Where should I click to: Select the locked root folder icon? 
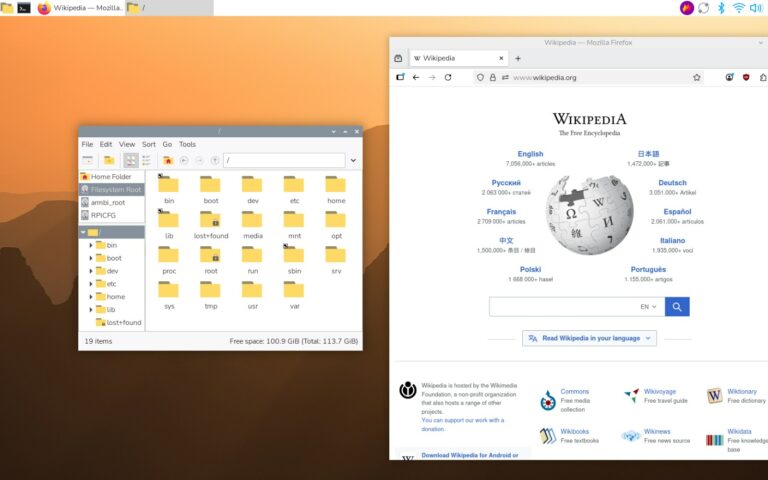click(211, 255)
